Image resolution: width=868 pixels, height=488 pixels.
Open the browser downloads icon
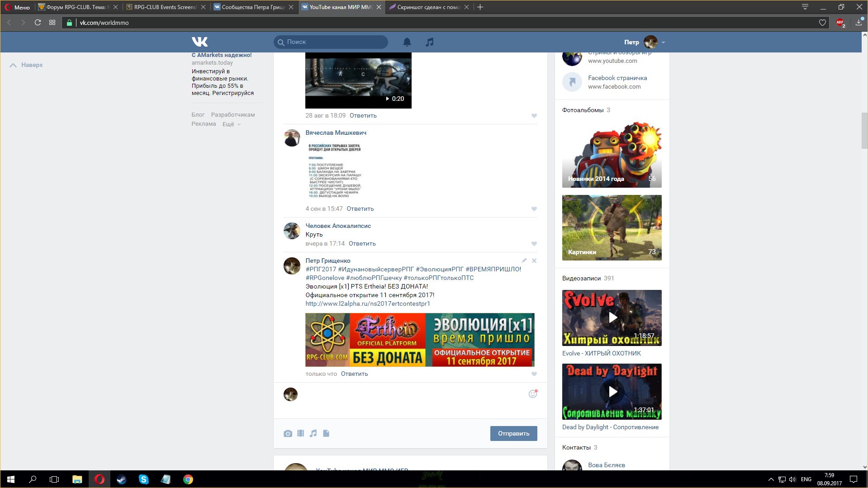click(859, 23)
